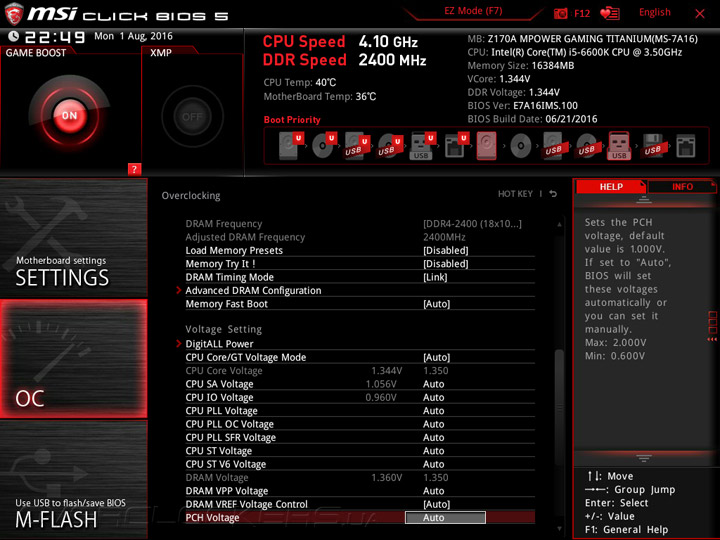Select the UEFI network boot icon
The height and width of the screenshot is (540, 720).
click(x=456, y=146)
